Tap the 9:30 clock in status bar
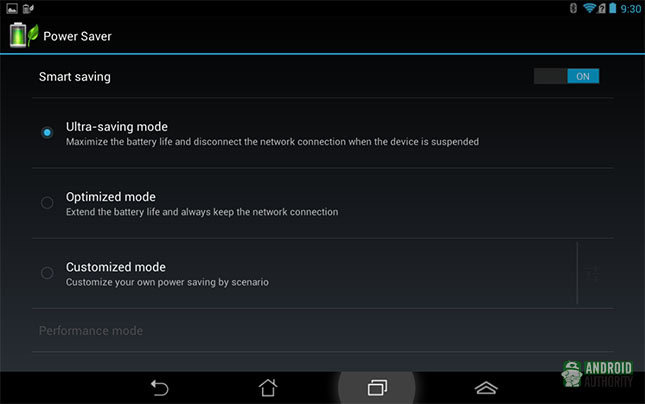Image resolution: width=645 pixels, height=404 pixels. pos(631,9)
